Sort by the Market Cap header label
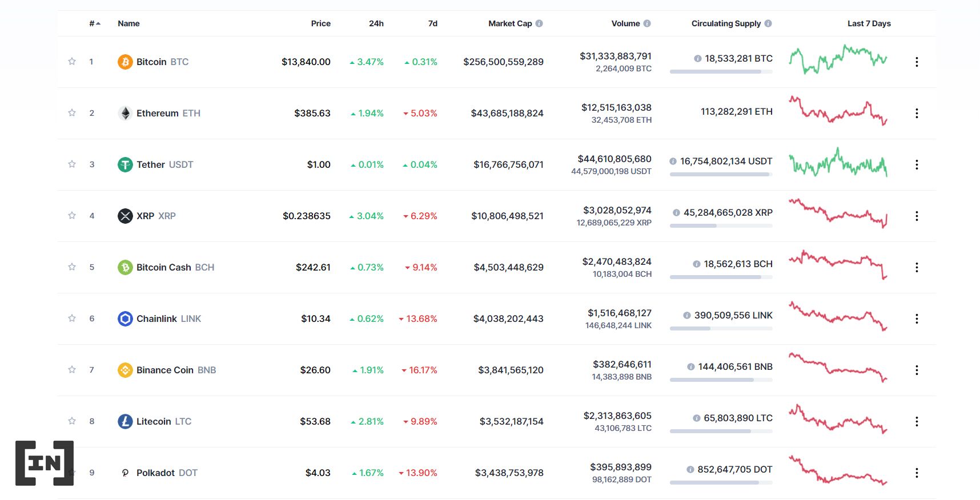Image resolution: width=980 pixels, height=500 pixels. [x=510, y=23]
